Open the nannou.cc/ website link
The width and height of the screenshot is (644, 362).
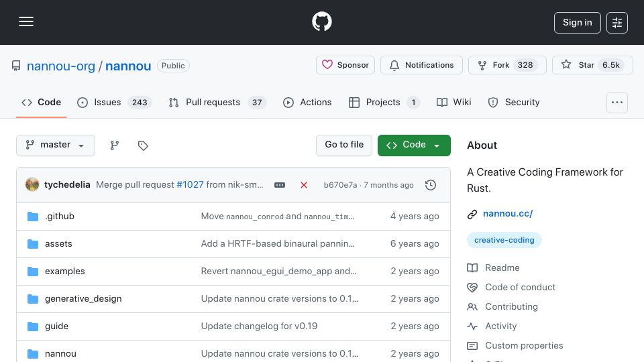pyautogui.click(x=508, y=214)
